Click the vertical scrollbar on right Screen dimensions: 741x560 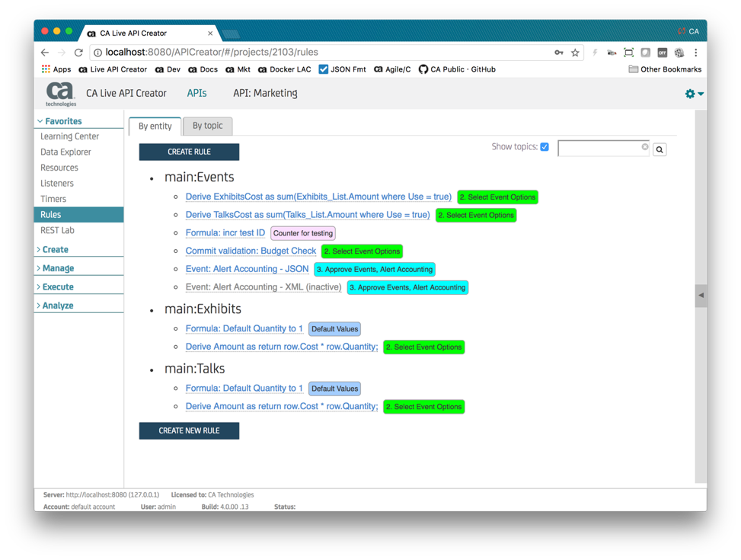701,296
